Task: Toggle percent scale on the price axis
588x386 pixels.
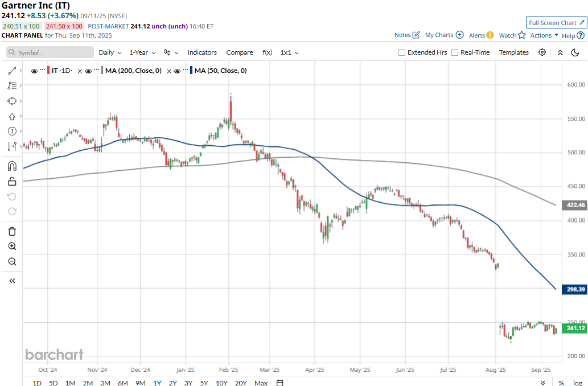Action: [x=561, y=383]
